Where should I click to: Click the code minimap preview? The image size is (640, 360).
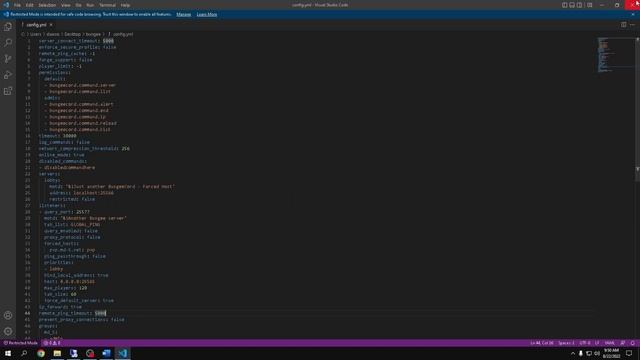point(615,55)
